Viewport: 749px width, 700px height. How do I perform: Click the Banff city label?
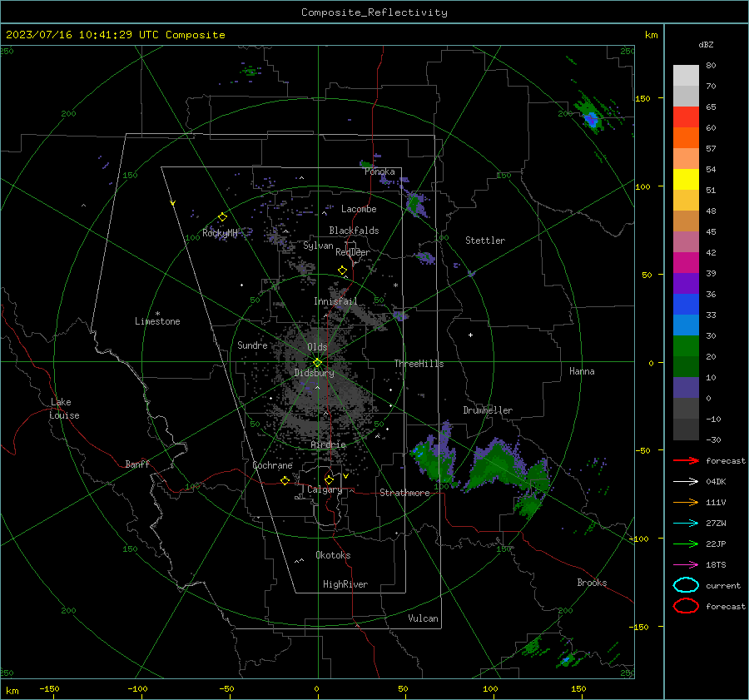click(x=137, y=464)
